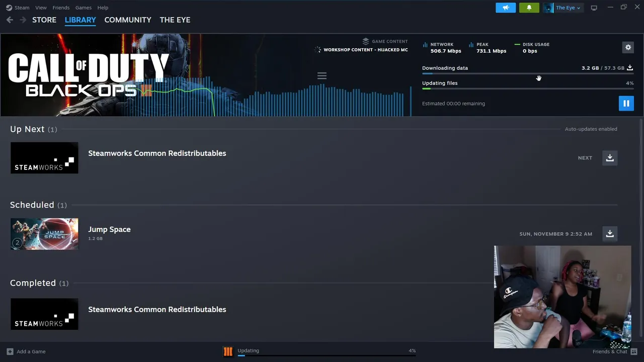
Task: Click the Completed section heading
Action: (x=39, y=283)
